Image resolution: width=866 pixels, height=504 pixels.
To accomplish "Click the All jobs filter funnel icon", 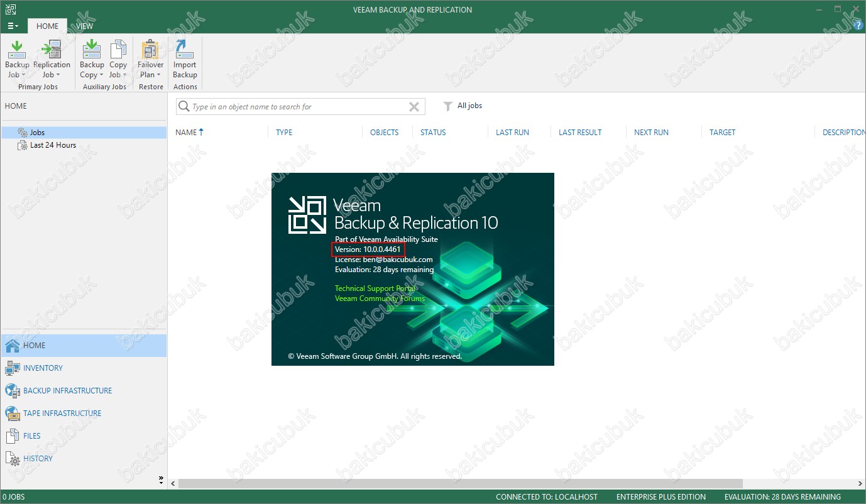I will pos(447,106).
